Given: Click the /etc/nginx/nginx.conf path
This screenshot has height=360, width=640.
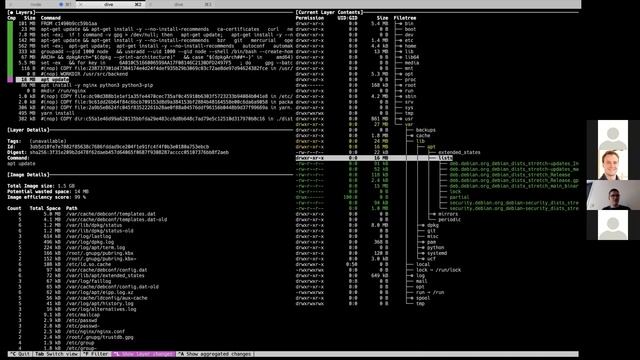Looking at the screenshot, I should tap(96, 332).
